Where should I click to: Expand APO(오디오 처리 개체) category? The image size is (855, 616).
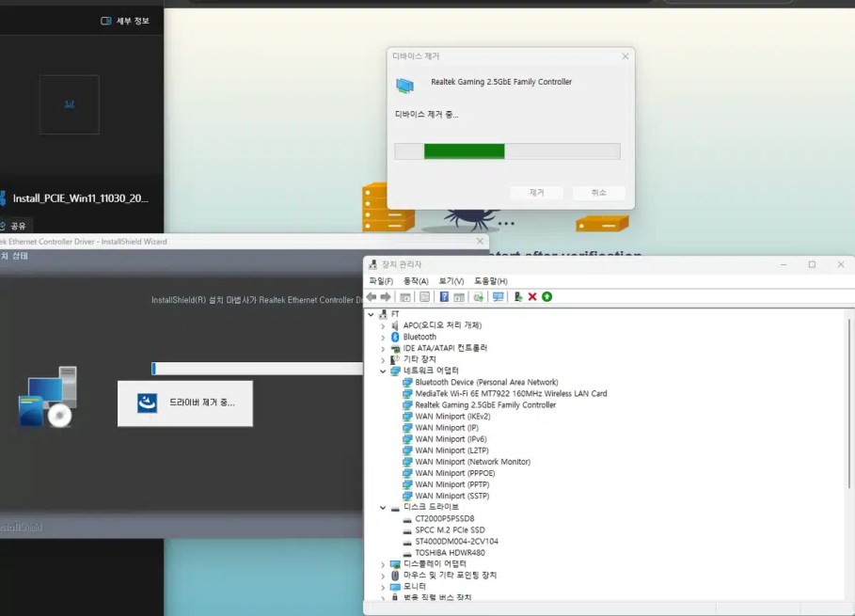pos(383,326)
